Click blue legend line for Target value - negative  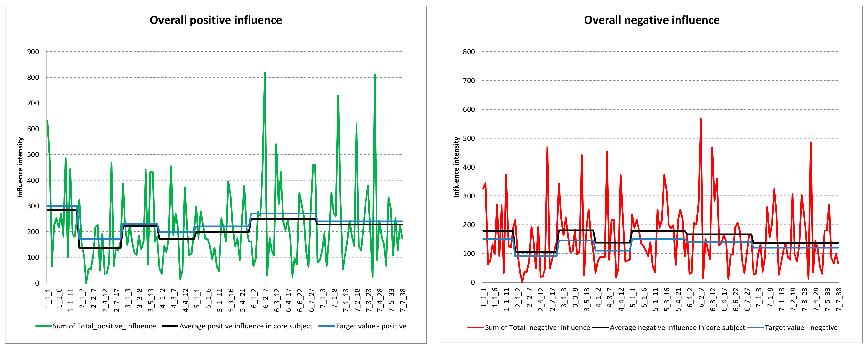[755, 327]
